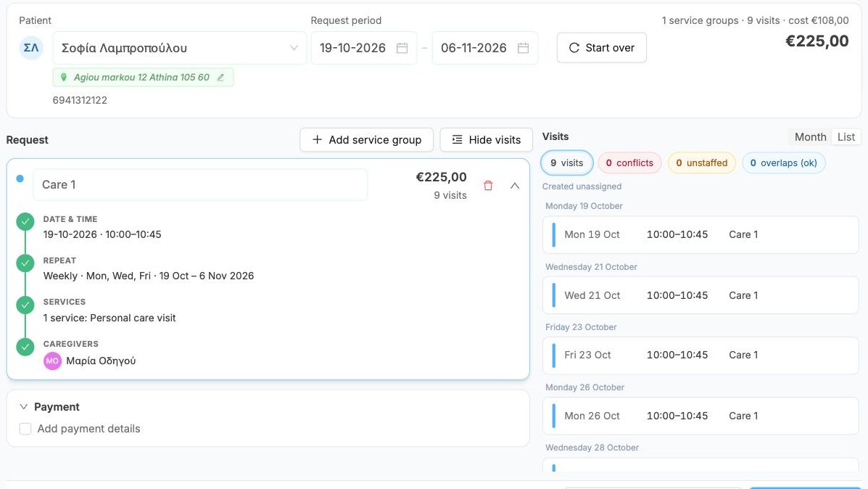868x489 pixels.
Task: Open the Fri 23 Oct visit card
Action: (700, 355)
